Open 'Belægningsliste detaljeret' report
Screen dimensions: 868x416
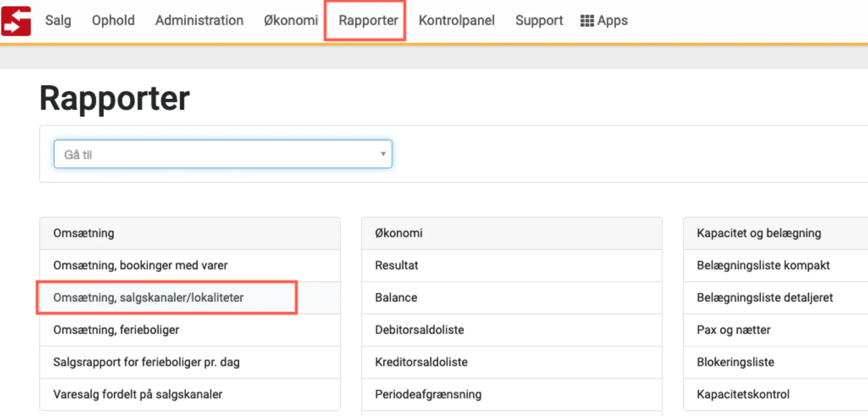click(x=775, y=298)
